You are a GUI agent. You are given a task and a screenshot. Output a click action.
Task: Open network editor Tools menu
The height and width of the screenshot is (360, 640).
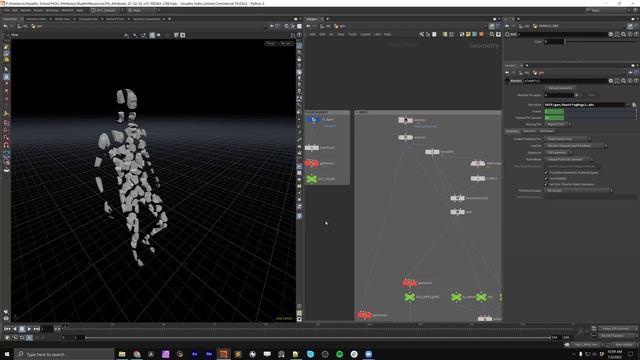352,35
